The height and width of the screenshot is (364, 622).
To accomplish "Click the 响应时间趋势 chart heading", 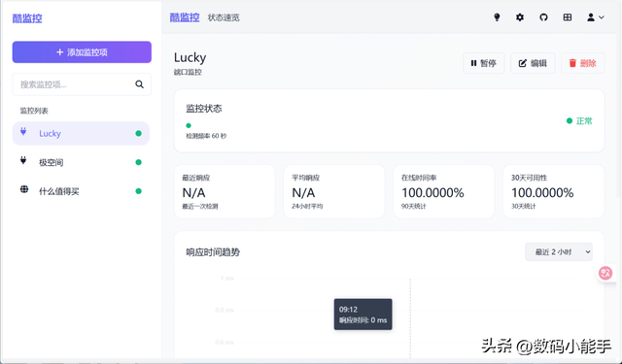I will click(213, 252).
